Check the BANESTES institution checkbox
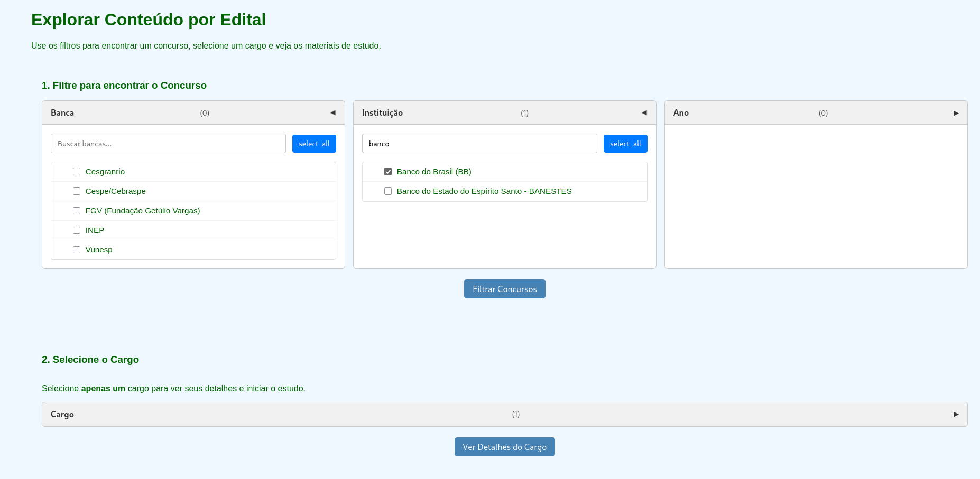The height and width of the screenshot is (479, 980). 388,191
